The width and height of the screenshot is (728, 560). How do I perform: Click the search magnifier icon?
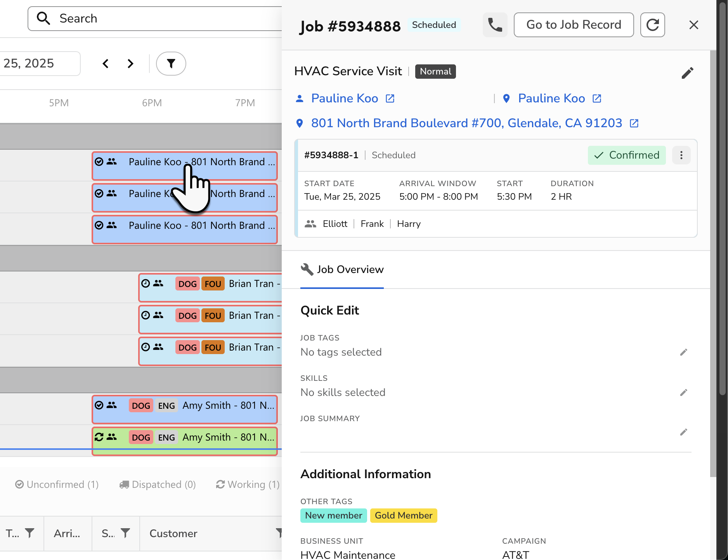pyautogui.click(x=43, y=18)
